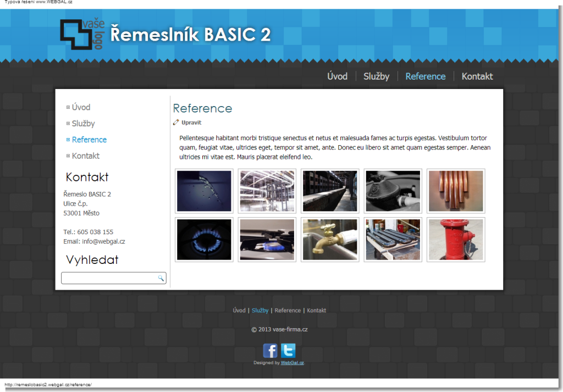Open Úvod in the sidebar menu
Screen dimensions: 563x392
81,107
